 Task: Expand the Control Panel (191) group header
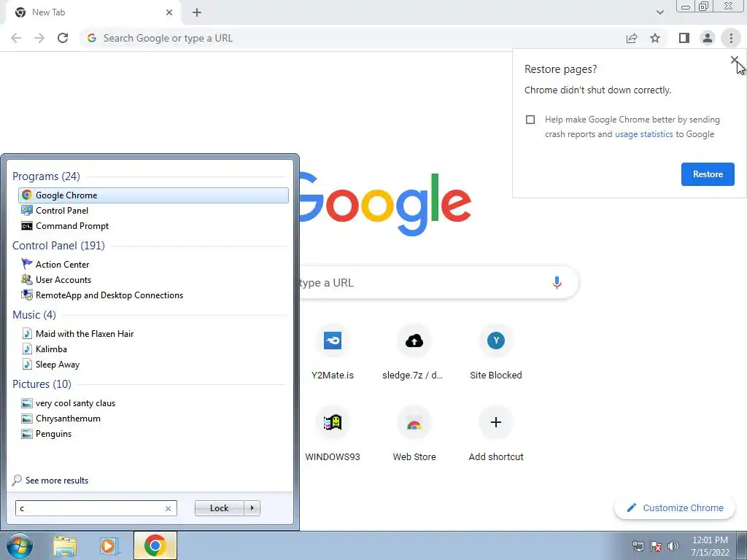[x=58, y=245]
